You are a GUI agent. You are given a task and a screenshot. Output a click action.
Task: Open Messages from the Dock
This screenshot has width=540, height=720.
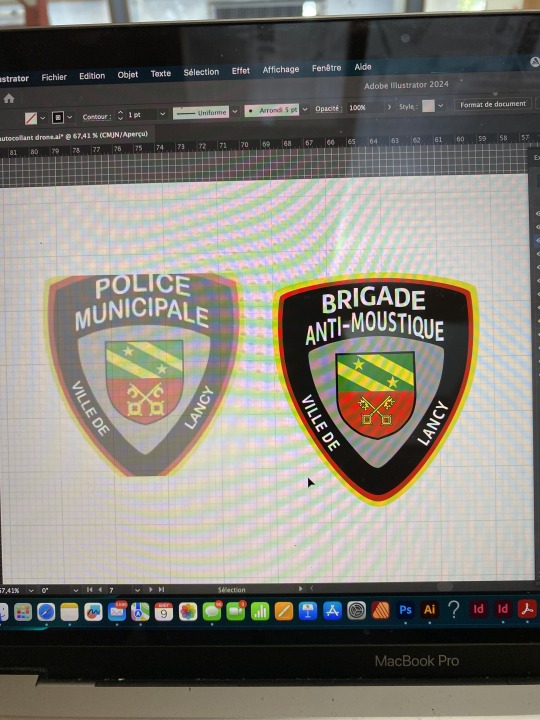click(x=212, y=612)
